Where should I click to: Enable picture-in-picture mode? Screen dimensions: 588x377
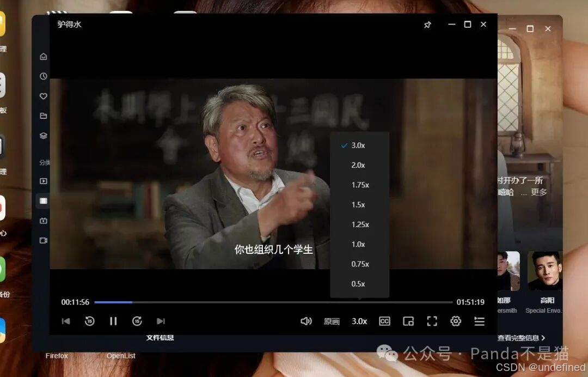click(x=408, y=321)
